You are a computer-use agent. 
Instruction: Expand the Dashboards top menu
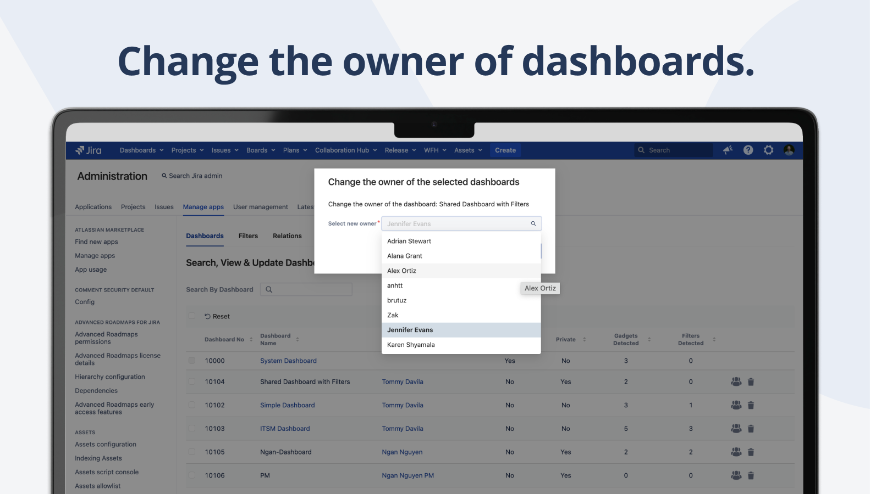(141, 150)
